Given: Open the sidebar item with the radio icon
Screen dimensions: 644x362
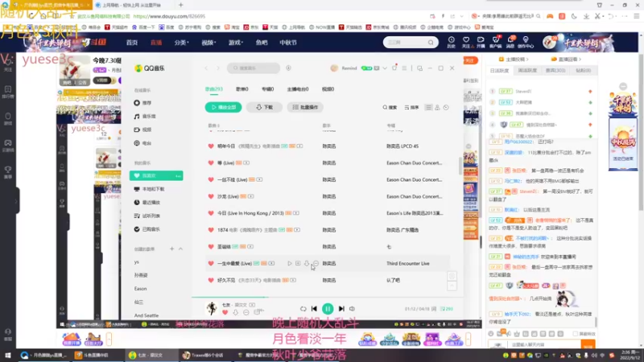Looking at the screenshot, I should [x=142, y=143].
